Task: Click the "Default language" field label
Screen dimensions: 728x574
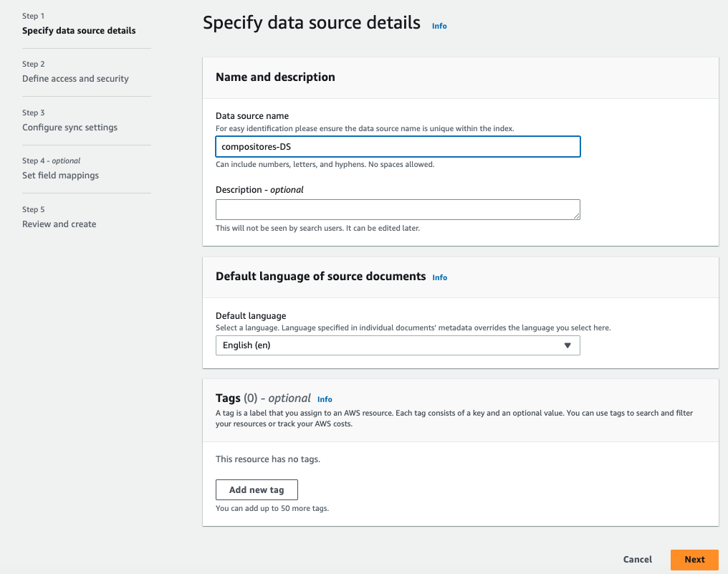Action: pos(251,316)
